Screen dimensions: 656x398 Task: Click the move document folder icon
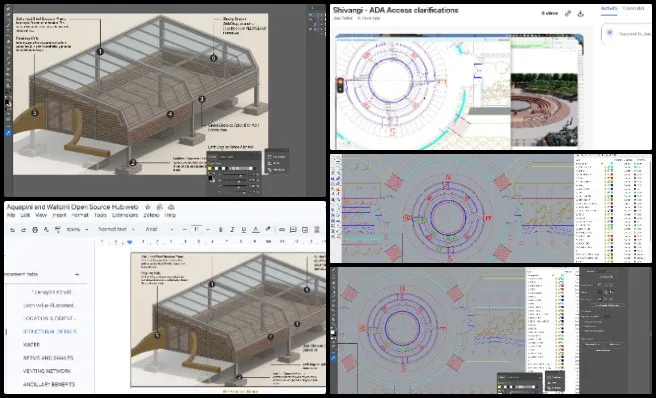pyautogui.click(x=159, y=207)
